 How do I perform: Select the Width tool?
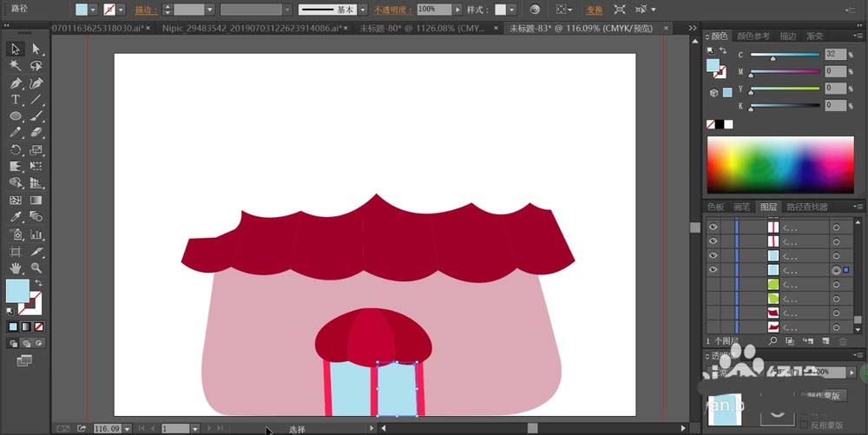pyautogui.click(x=16, y=167)
